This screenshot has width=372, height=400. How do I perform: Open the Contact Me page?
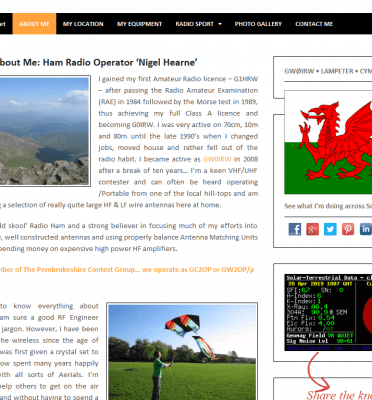pos(314,24)
